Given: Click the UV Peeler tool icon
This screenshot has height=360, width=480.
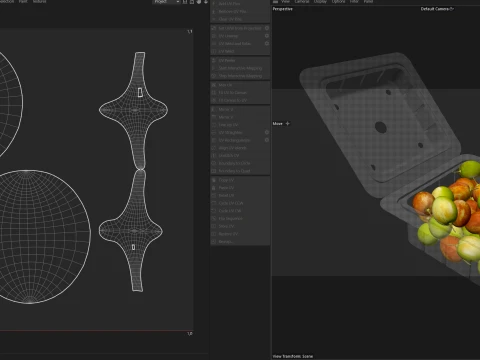Looking at the screenshot, I should (x=214, y=61).
